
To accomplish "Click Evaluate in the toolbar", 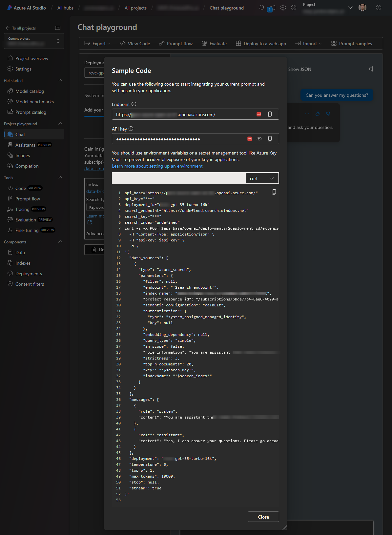I will point(214,44).
